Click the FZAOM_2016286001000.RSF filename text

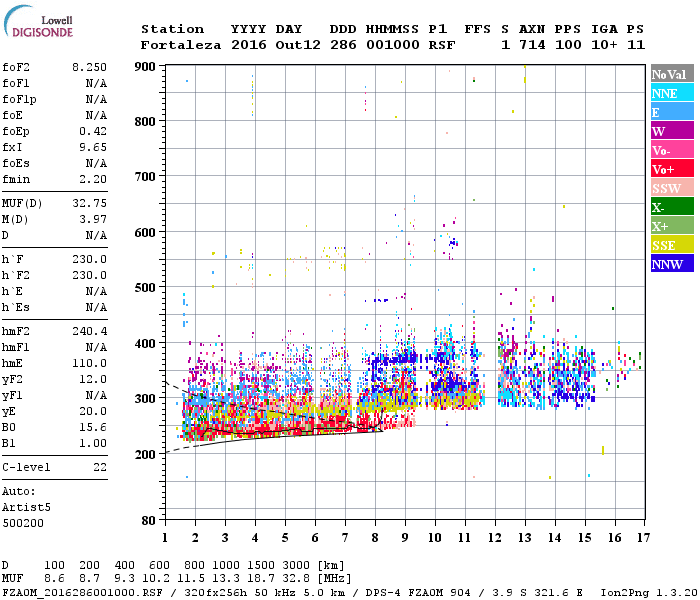(82, 593)
